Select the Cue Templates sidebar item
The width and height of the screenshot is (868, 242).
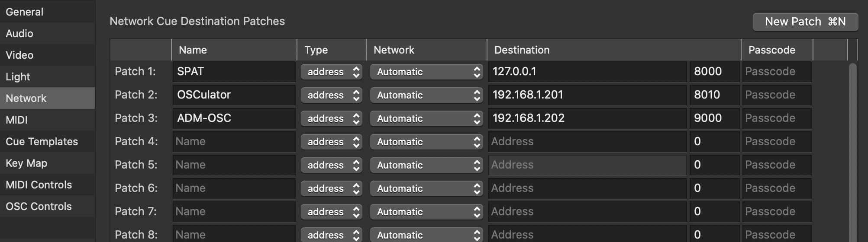(x=42, y=142)
